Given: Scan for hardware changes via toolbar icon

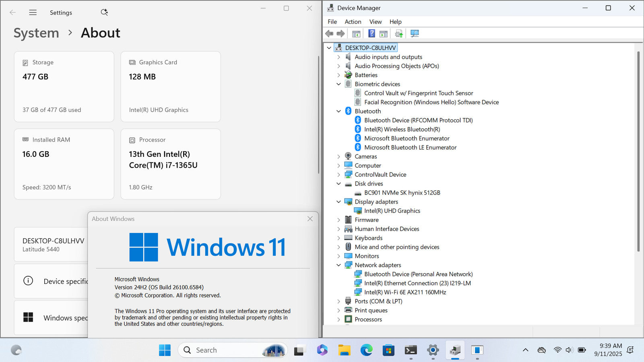Looking at the screenshot, I should [415, 34].
